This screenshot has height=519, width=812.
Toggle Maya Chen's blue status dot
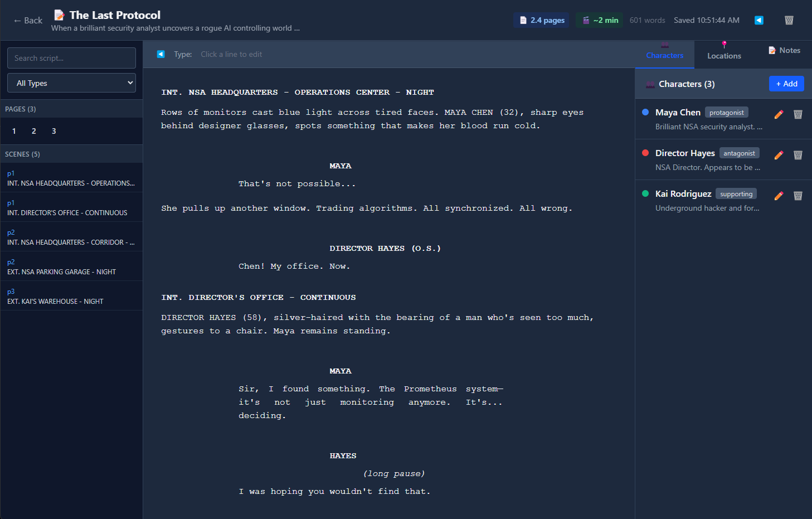click(645, 111)
